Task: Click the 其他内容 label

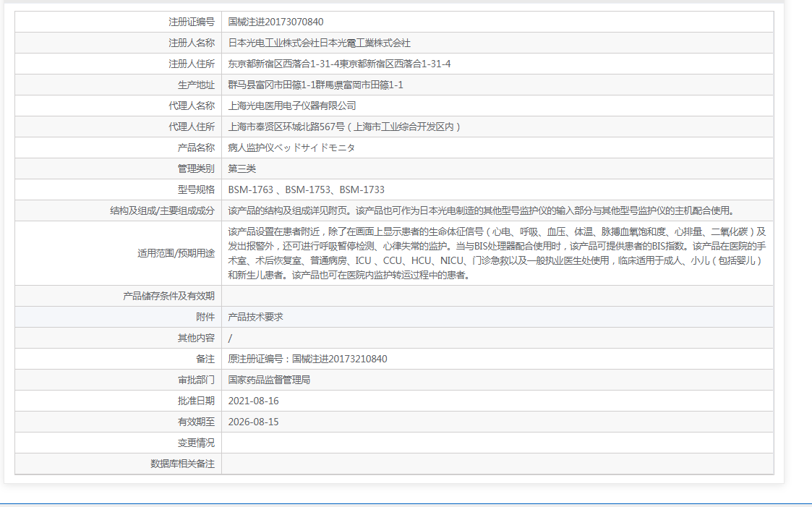Action: coord(196,338)
